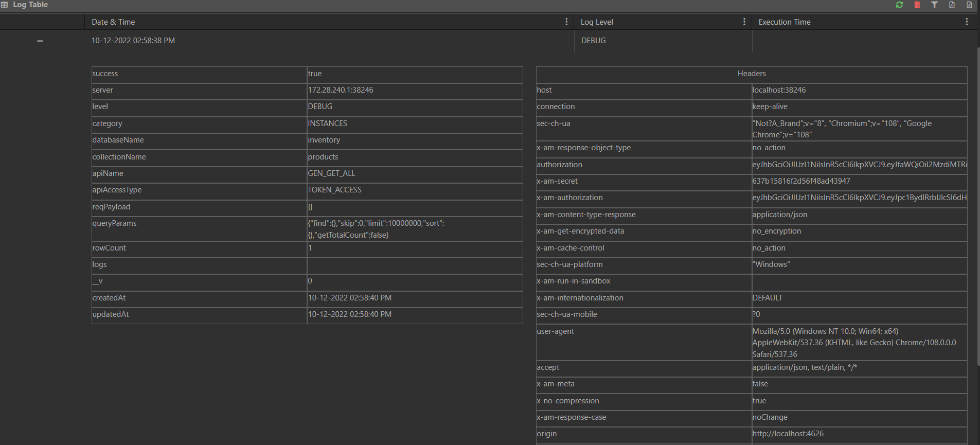Collapse the expanded log row with minus
The image size is (980, 445).
40,41
